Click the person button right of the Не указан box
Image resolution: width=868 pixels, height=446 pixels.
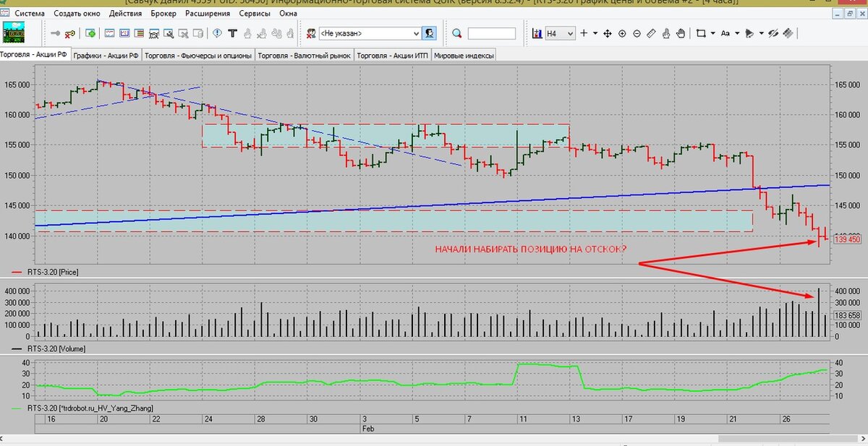(x=430, y=33)
